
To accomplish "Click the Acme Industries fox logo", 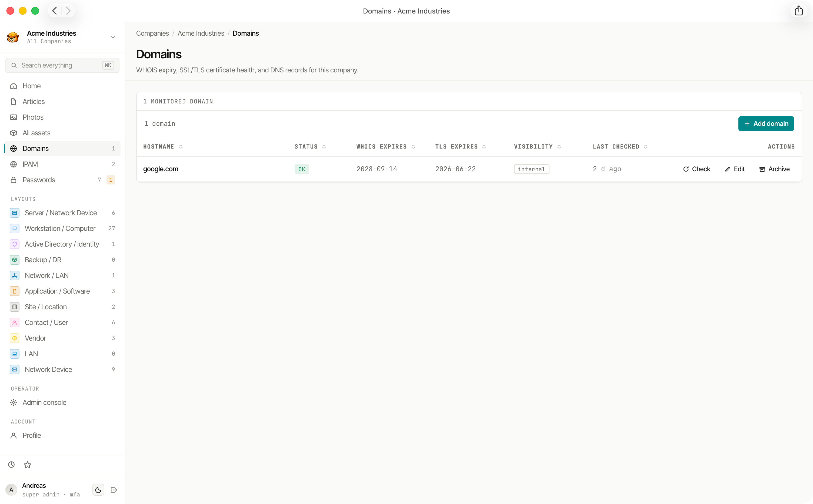I will coord(13,37).
